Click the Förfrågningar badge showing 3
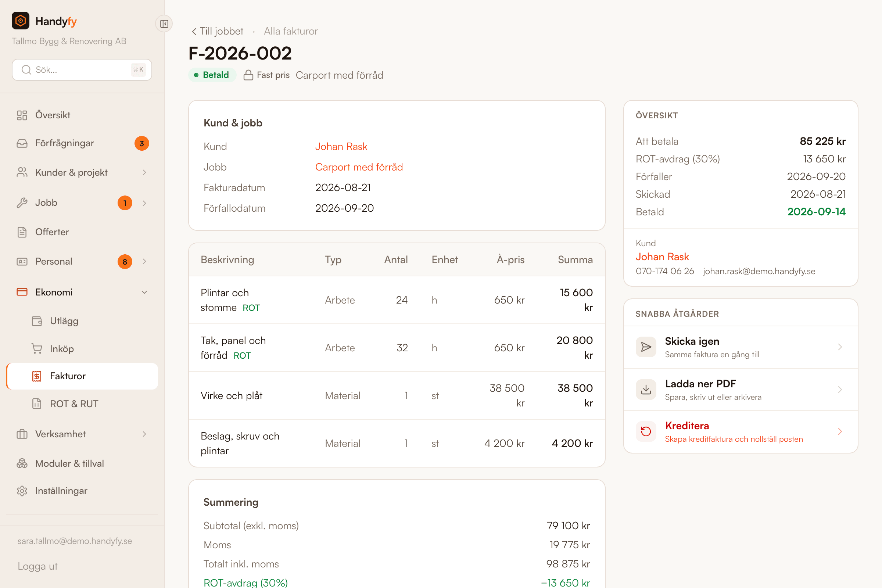The height and width of the screenshot is (588, 882). click(x=142, y=143)
